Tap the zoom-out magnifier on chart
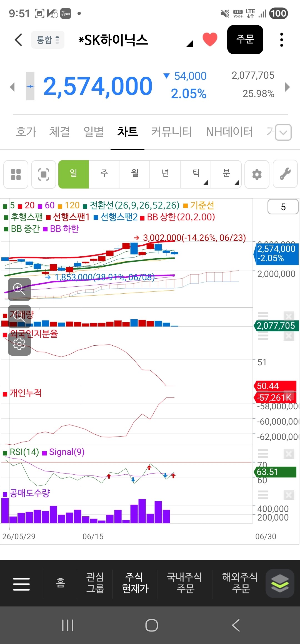Viewport: 300px width, 644px height. (x=19, y=316)
